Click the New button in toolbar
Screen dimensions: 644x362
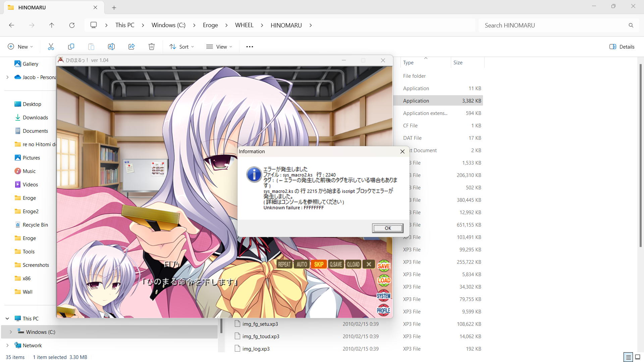click(20, 47)
